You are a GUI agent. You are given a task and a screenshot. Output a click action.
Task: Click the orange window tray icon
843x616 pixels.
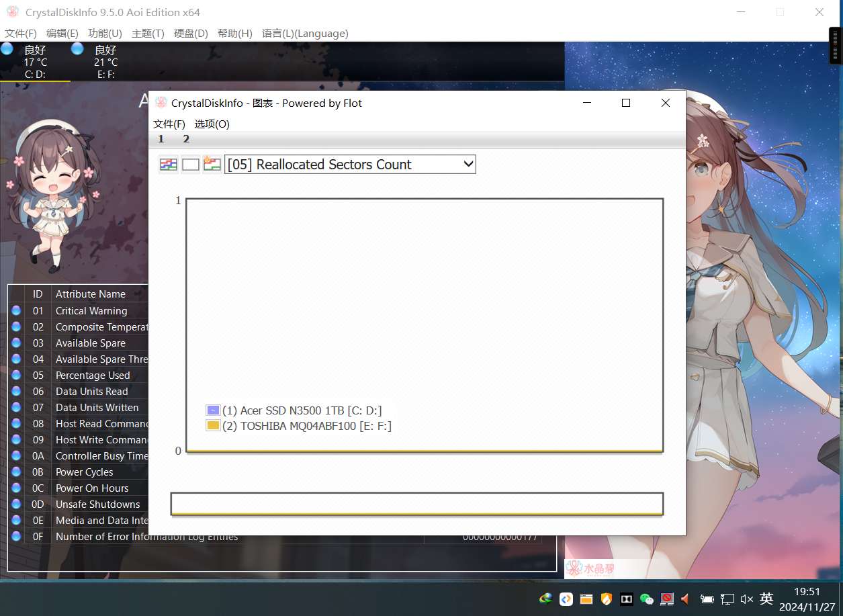coord(586,599)
